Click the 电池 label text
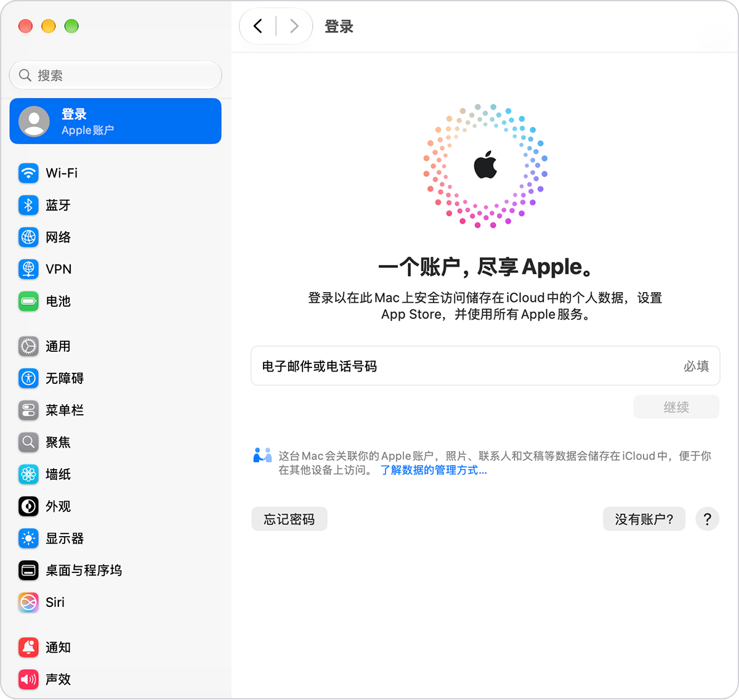 tap(58, 301)
